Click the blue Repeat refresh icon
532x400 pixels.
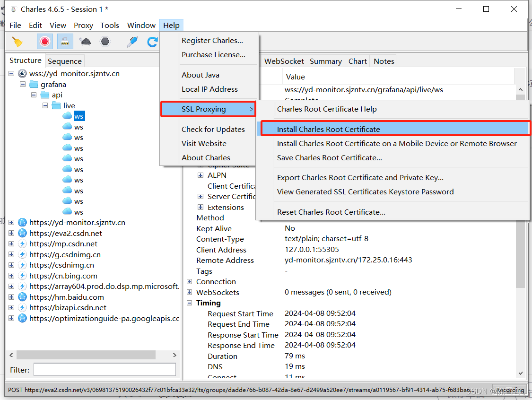coord(152,42)
